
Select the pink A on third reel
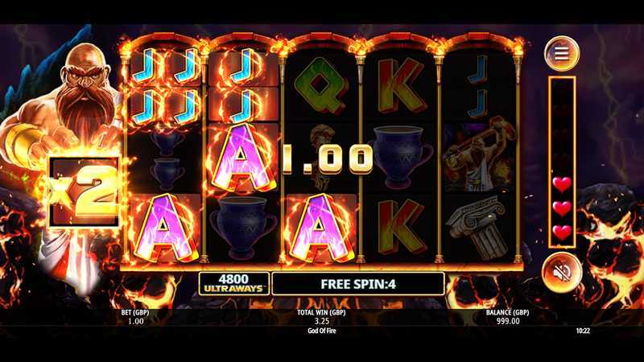tap(319, 228)
